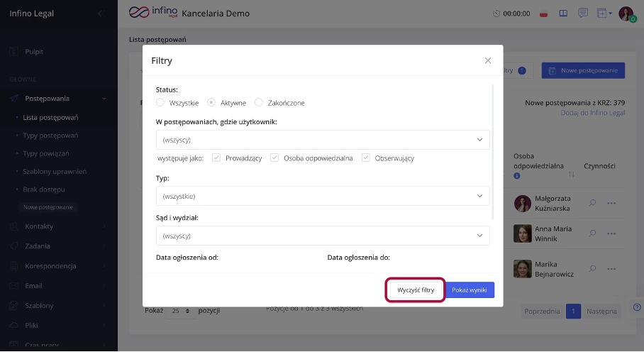This screenshot has height=352, width=644.
Task: Click the Nowe postępowanie button in header area
Action: pyautogui.click(x=583, y=71)
